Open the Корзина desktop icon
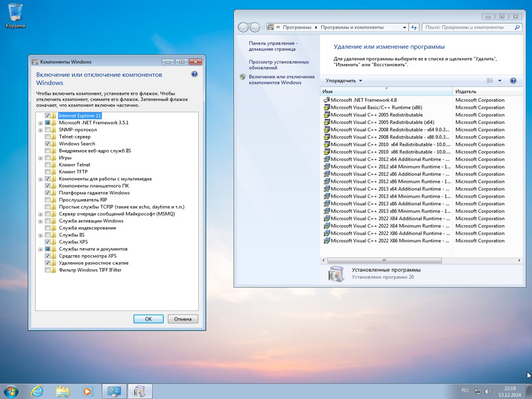The width and height of the screenshot is (532, 399). [x=15, y=16]
